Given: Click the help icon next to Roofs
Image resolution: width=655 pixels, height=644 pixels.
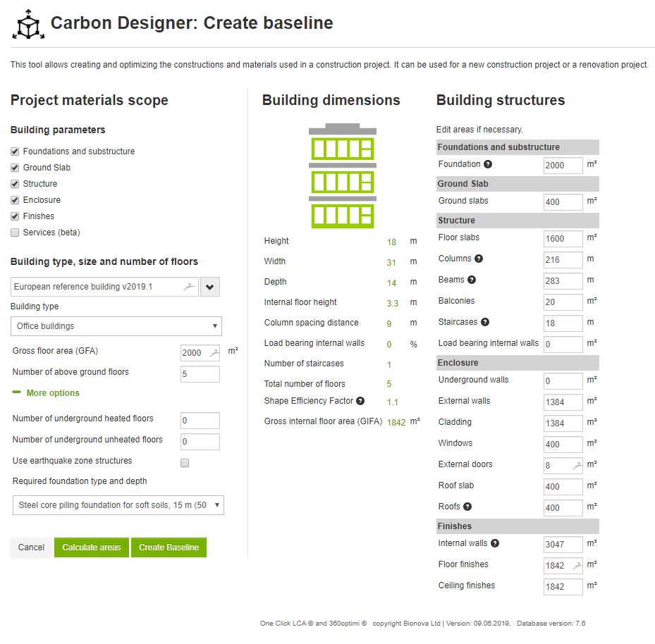Looking at the screenshot, I should point(467,507).
